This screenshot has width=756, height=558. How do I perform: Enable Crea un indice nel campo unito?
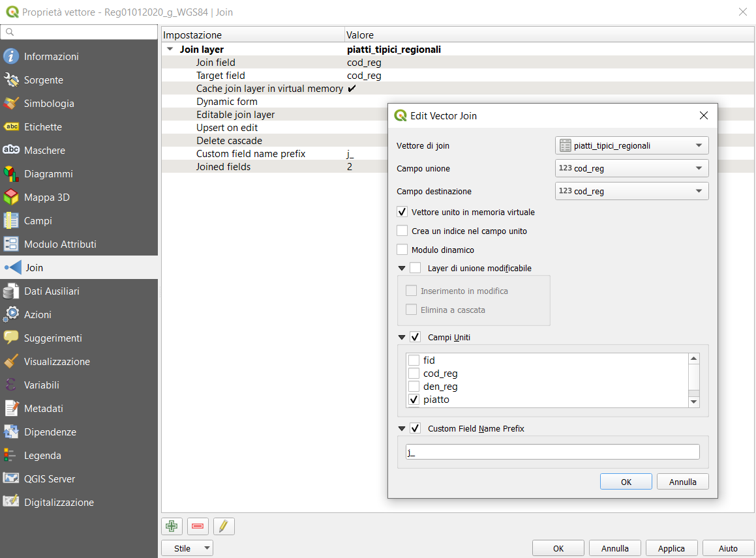(402, 231)
